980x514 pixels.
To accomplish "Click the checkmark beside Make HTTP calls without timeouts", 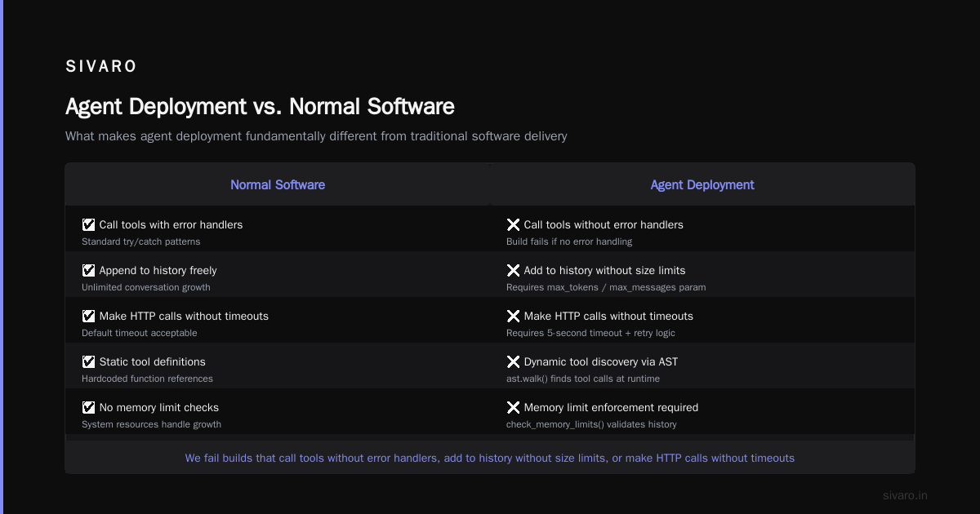I will point(88,316).
